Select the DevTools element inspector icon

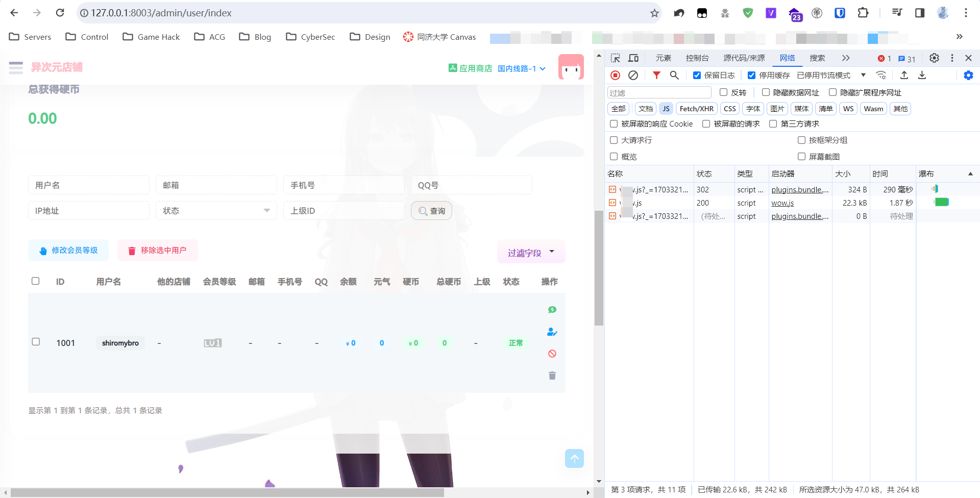[616, 58]
